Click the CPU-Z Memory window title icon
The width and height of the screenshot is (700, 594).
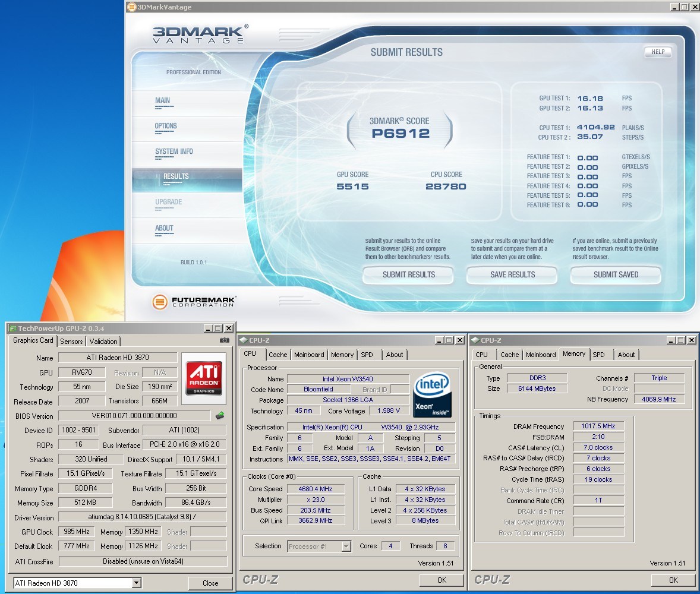[475, 340]
